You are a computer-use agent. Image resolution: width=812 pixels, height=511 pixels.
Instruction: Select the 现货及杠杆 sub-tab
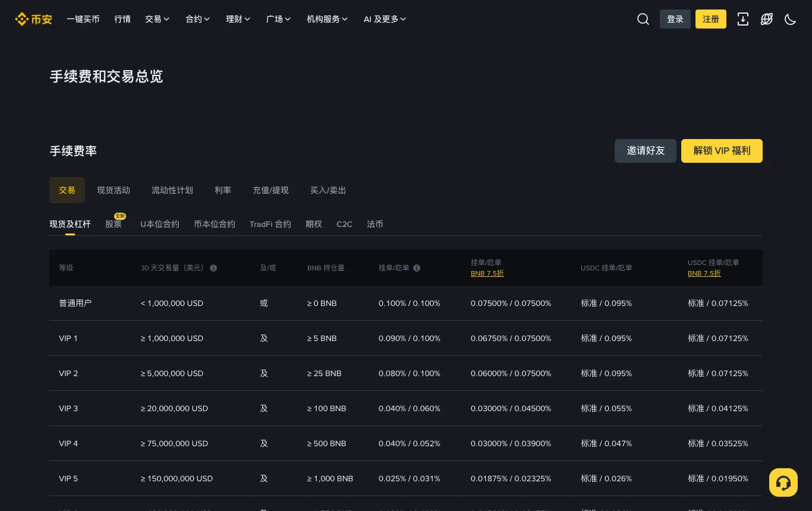tap(70, 224)
